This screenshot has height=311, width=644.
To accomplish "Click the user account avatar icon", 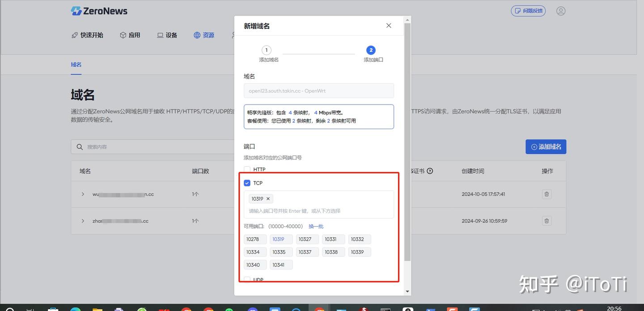I will (561, 11).
